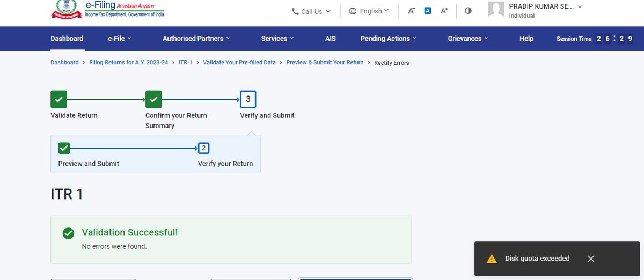Click Dashboard breadcrumb link

click(64, 63)
